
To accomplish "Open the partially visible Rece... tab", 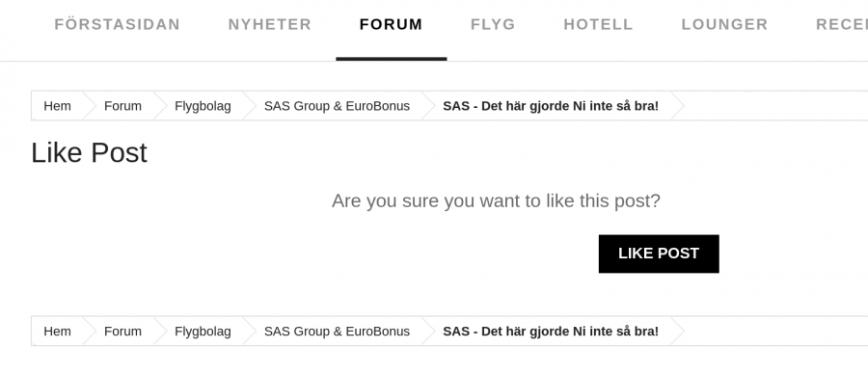I will [x=841, y=25].
